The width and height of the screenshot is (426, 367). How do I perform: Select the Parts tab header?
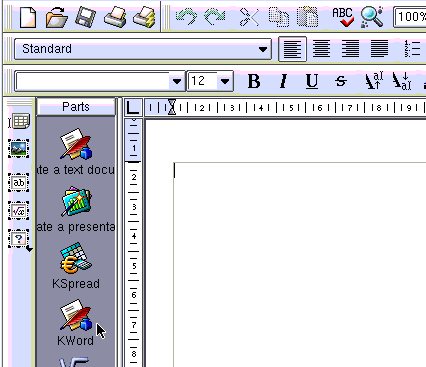[x=76, y=107]
